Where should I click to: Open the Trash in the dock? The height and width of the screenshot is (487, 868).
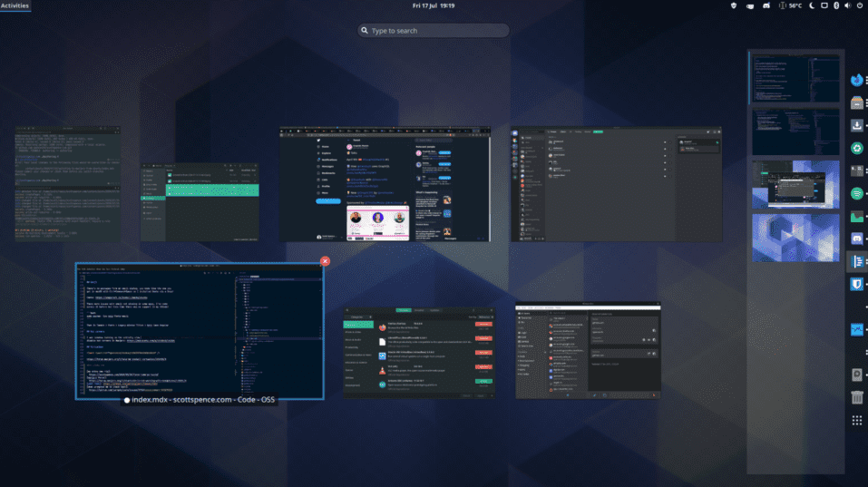coord(856,397)
